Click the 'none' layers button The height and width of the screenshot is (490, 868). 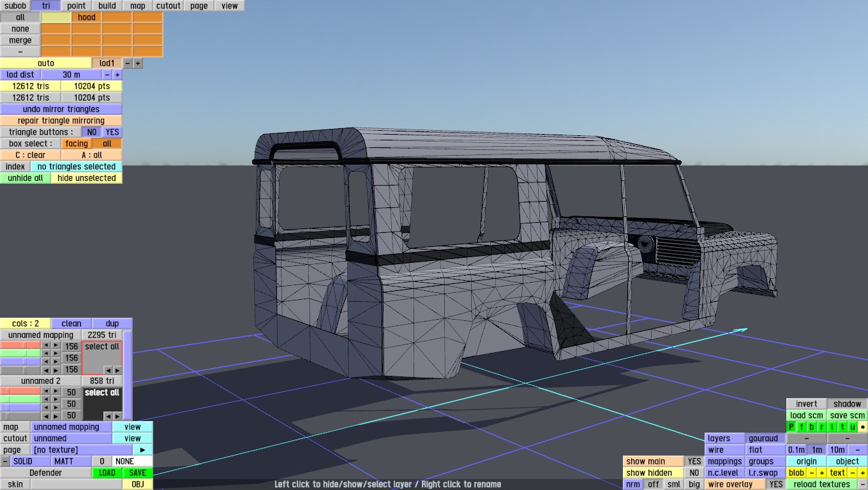coord(20,29)
